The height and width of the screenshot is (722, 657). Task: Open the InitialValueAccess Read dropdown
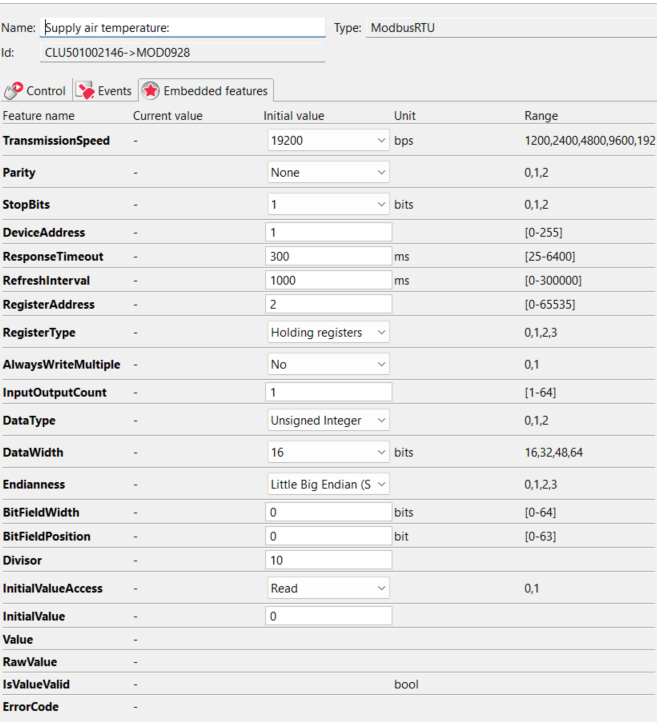point(328,588)
